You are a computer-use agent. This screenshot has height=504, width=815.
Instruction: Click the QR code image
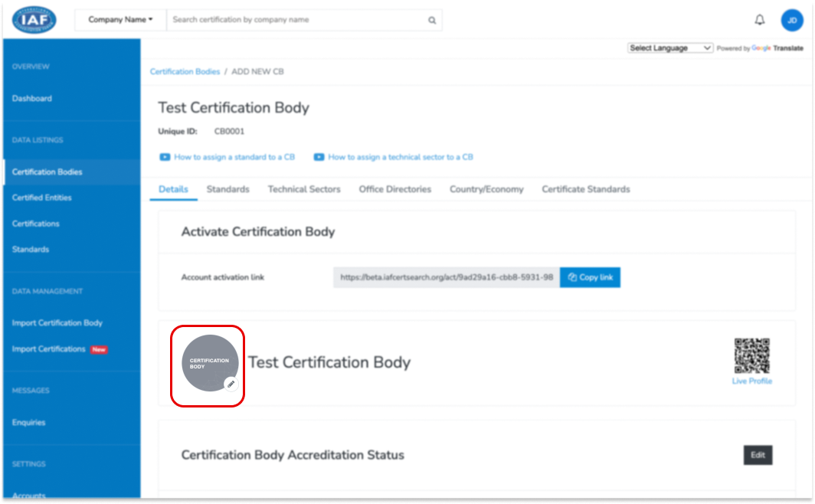pos(751,356)
